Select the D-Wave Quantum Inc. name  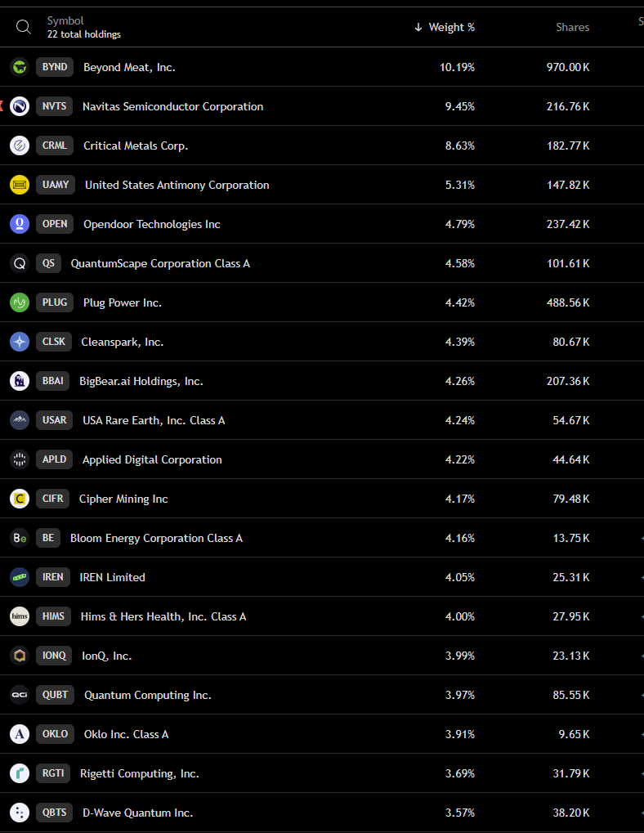coord(137,813)
